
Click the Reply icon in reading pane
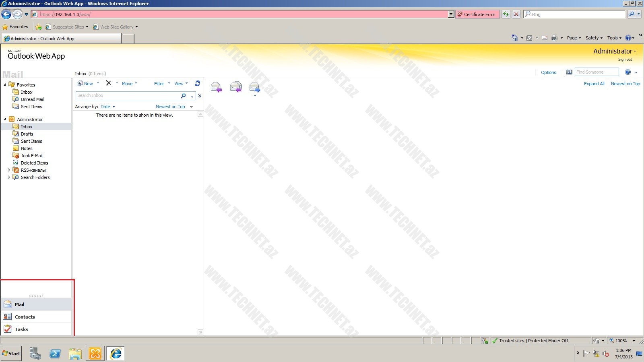click(x=216, y=87)
